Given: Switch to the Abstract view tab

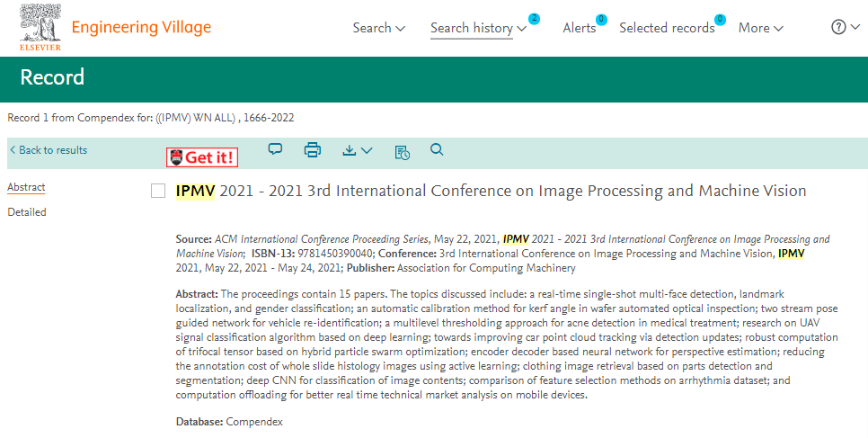Looking at the screenshot, I should point(26,187).
